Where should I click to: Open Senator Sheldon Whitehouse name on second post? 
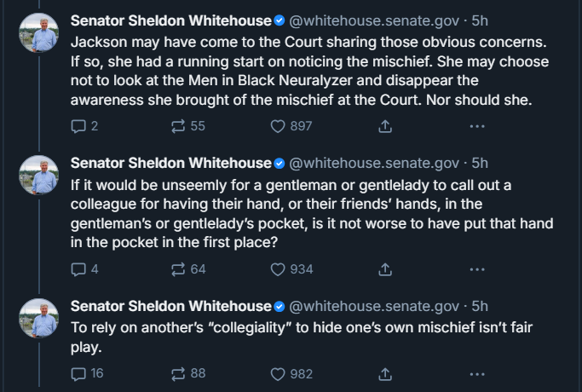point(171,164)
